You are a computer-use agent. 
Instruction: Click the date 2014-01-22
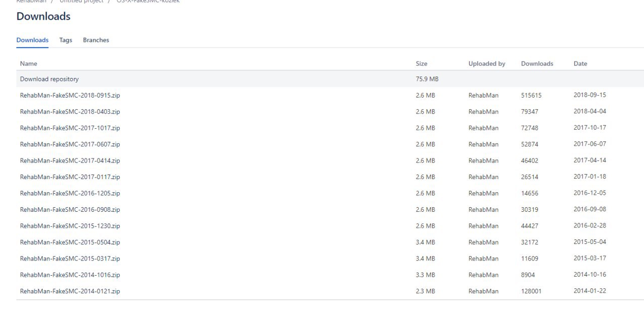tap(590, 291)
